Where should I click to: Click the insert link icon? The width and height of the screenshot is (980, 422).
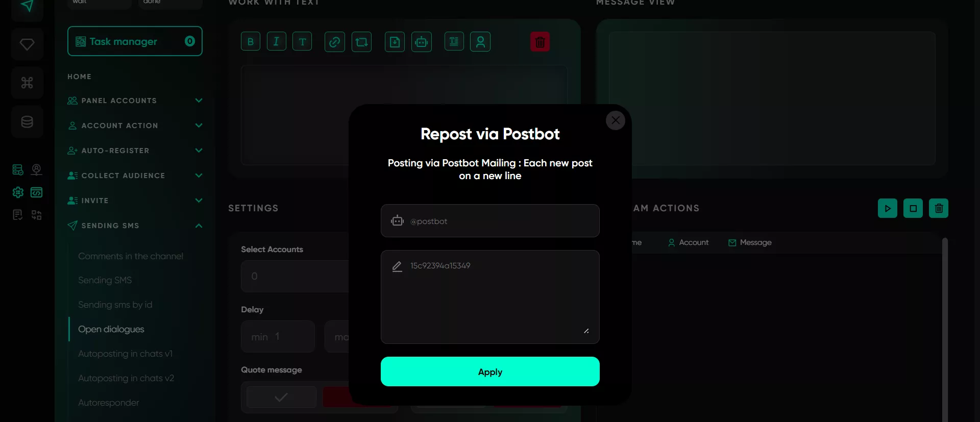pos(334,41)
